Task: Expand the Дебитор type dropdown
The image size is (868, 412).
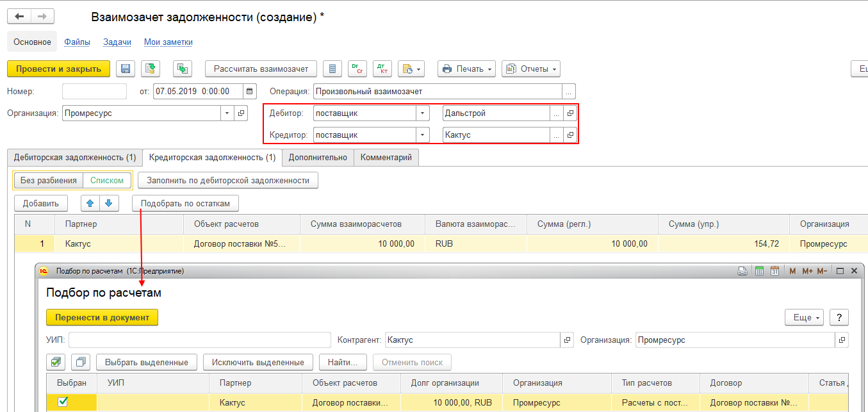Action: click(x=422, y=113)
